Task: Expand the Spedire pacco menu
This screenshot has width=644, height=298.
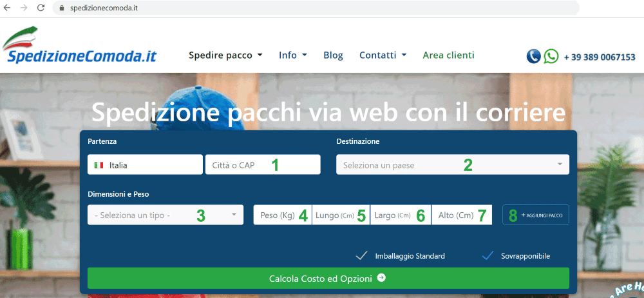Action: (x=225, y=55)
